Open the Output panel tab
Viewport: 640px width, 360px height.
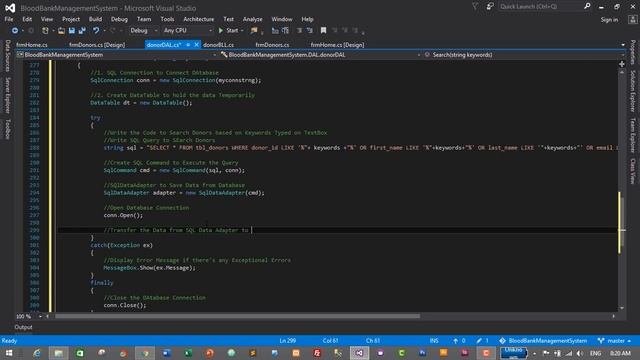(x=23, y=327)
